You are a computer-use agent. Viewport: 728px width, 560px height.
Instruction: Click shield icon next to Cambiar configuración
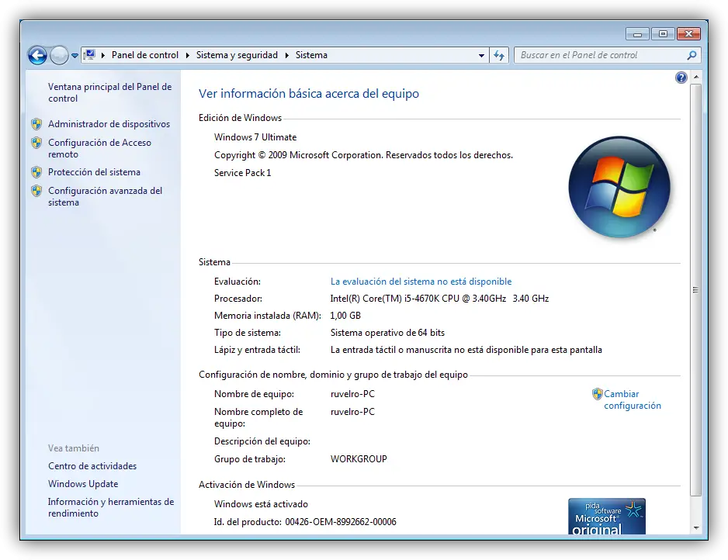(x=597, y=394)
